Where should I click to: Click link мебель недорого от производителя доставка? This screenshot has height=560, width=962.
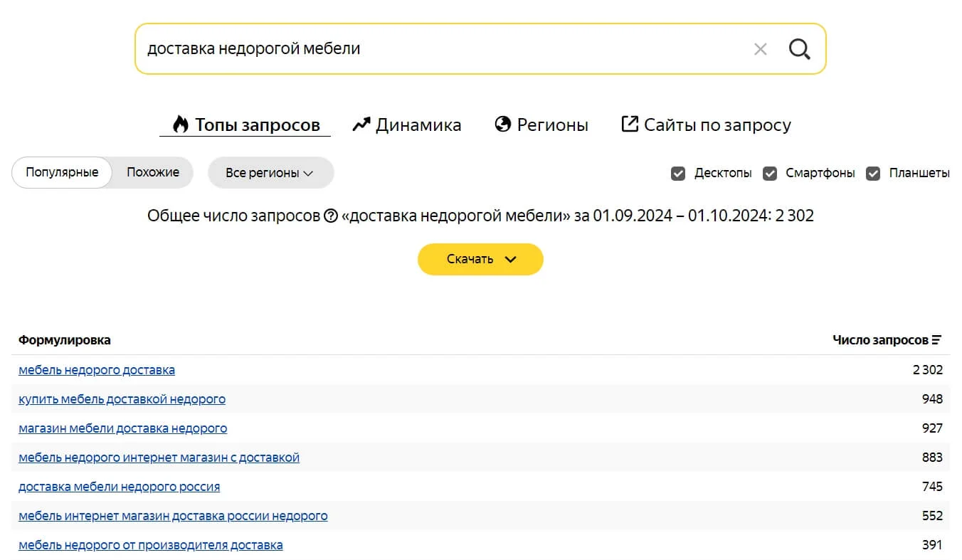150,545
